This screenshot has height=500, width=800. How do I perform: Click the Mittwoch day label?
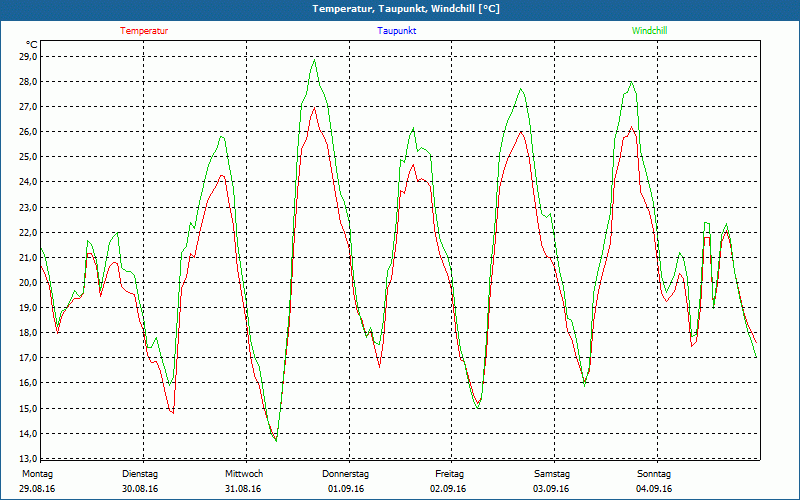(x=244, y=474)
